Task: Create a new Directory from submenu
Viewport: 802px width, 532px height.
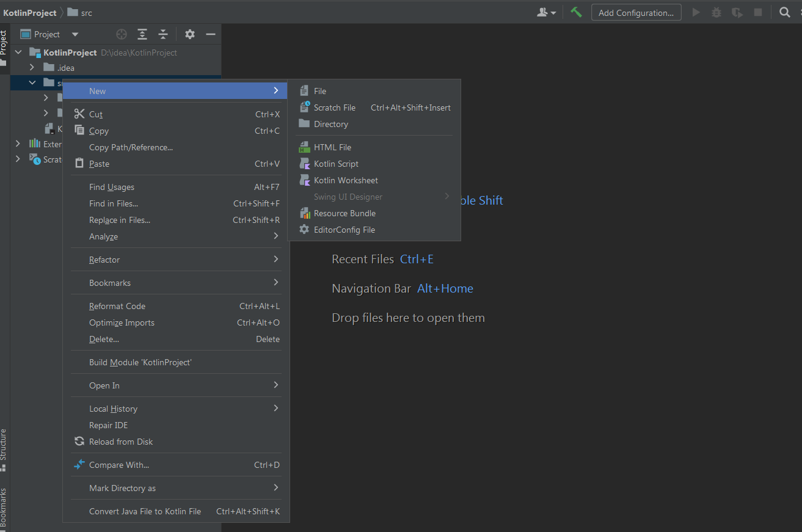Action: coord(374,124)
